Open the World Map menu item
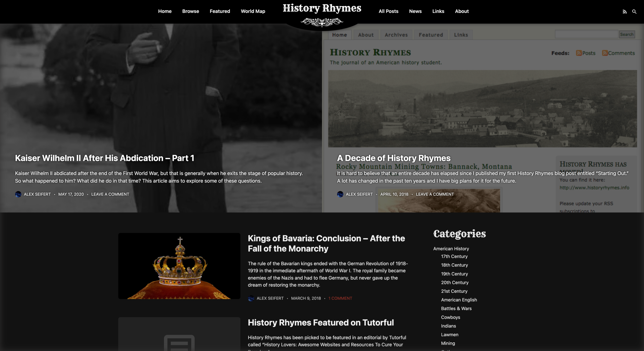The width and height of the screenshot is (644, 351). [x=253, y=11]
